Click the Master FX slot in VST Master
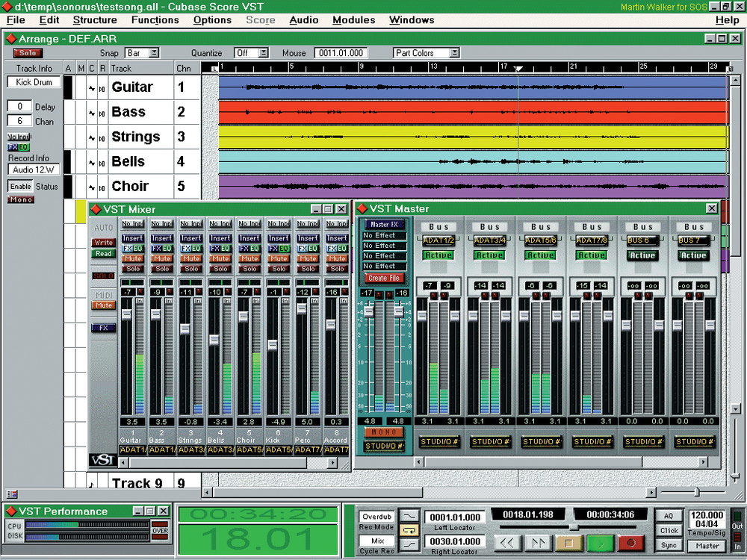Image resolution: width=747 pixels, height=560 pixels. 384,225
